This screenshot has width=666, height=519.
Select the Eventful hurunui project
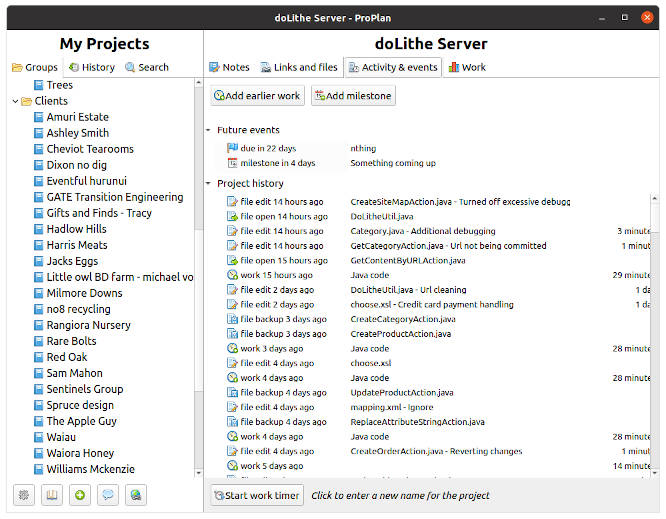click(x=87, y=181)
